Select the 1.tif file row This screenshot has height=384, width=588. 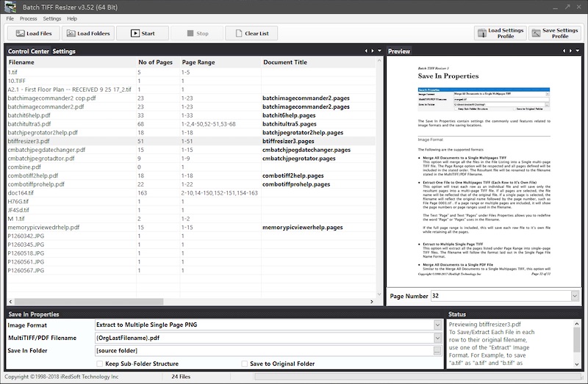(x=191, y=72)
